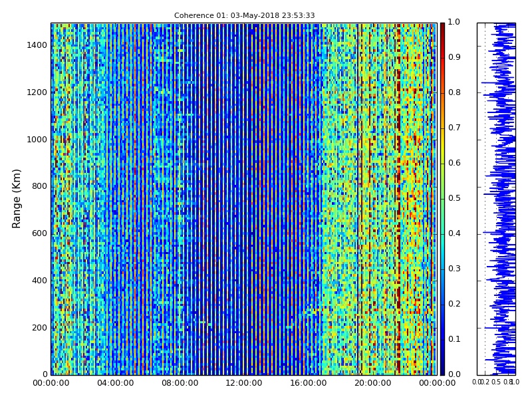Click the colorbar tick label 0.2
This screenshot has width=532, height=399.
pyautogui.click(x=454, y=304)
